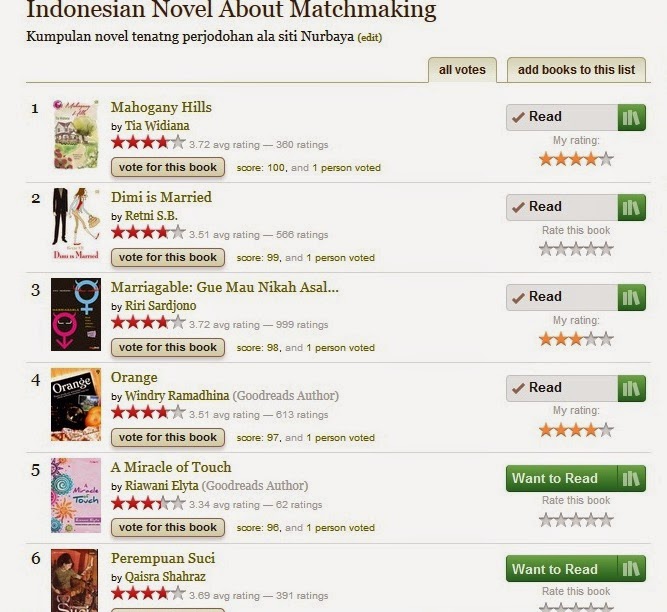
Task: Toggle Read status for Orange
Action: tap(562, 388)
